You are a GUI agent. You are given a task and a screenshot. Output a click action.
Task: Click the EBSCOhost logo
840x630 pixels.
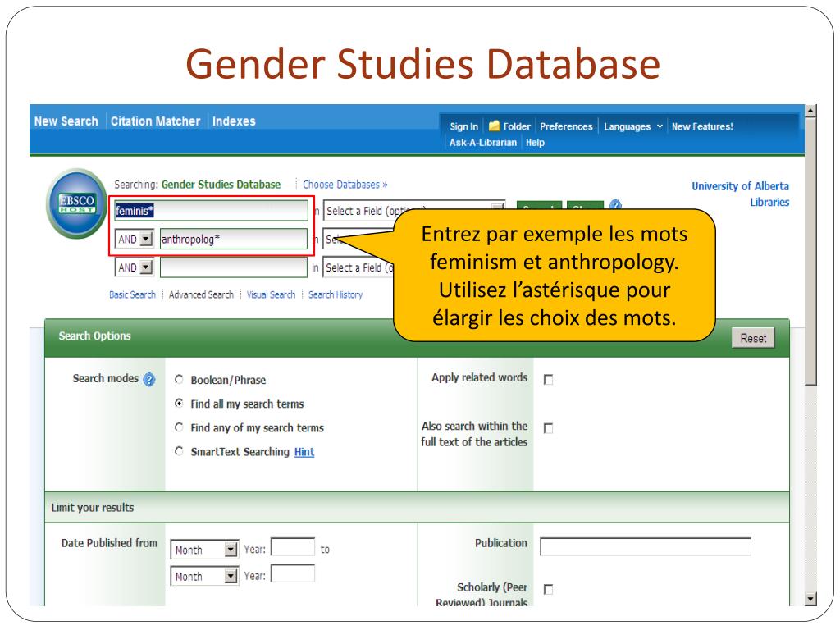pyautogui.click(x=76, y=203)
